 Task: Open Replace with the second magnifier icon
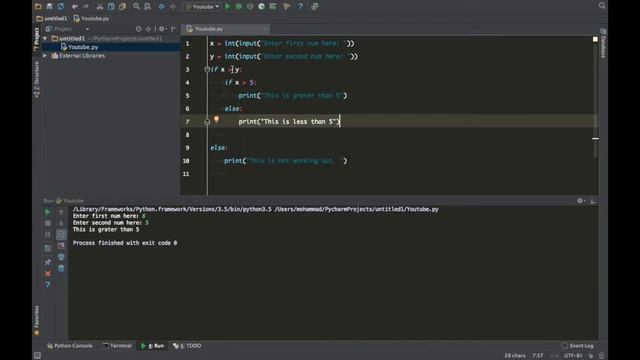pyautogui.click(x=147, y=6)
